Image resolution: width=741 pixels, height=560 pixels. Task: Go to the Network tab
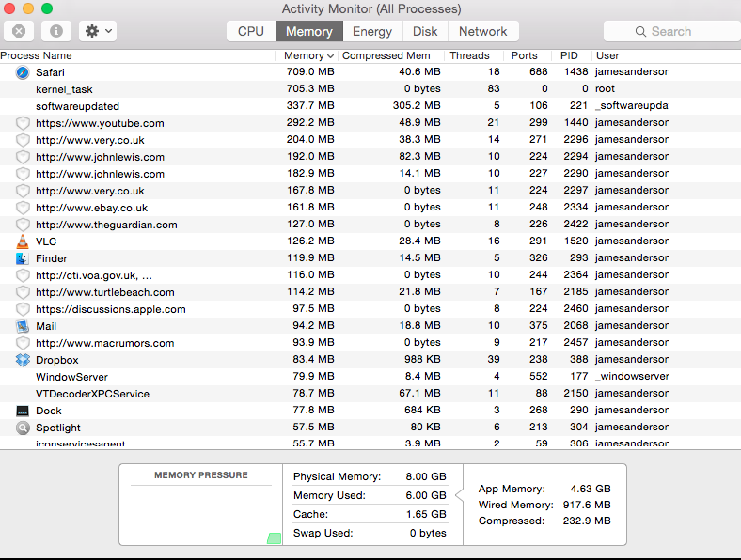[x=483, y=31]
